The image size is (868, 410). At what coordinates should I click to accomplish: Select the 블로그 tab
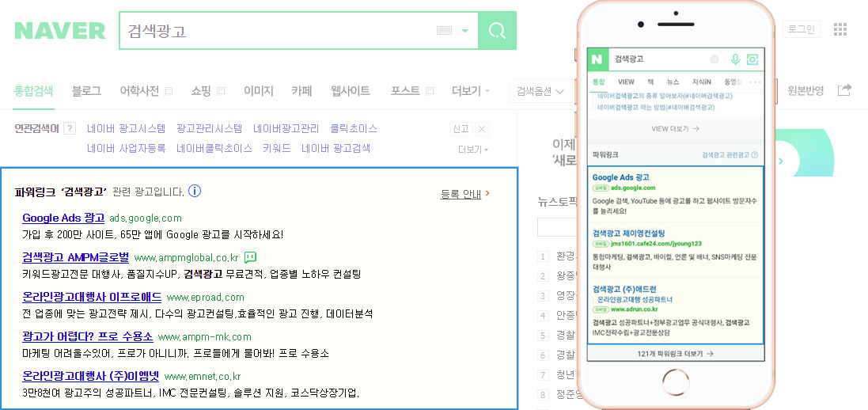(86, 91)
